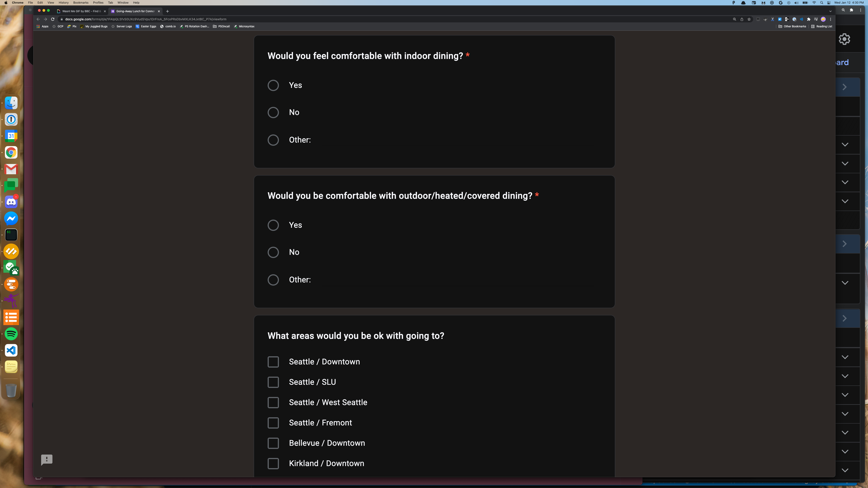Expand the top chevron in right panel

click(x=845, y=145)
